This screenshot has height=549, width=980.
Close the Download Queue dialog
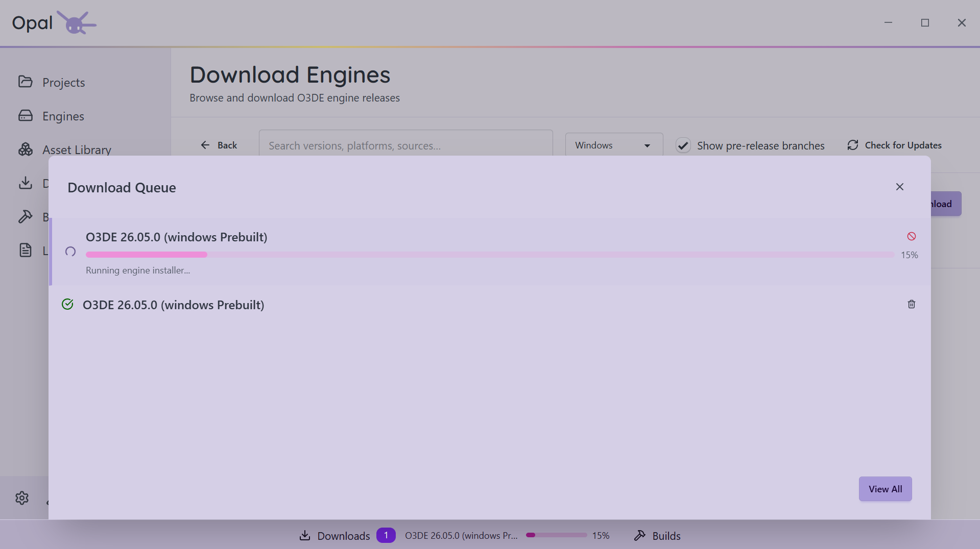[899, 187]
